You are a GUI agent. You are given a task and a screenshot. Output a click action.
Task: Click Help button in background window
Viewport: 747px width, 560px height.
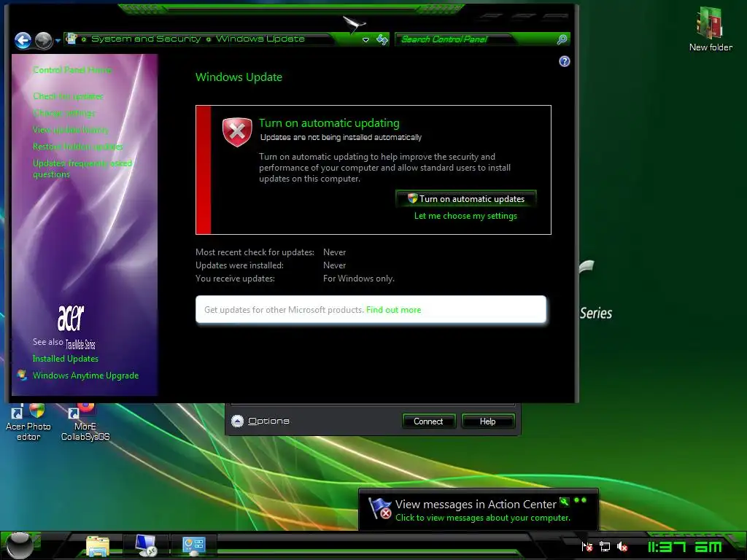click(487, 421)
